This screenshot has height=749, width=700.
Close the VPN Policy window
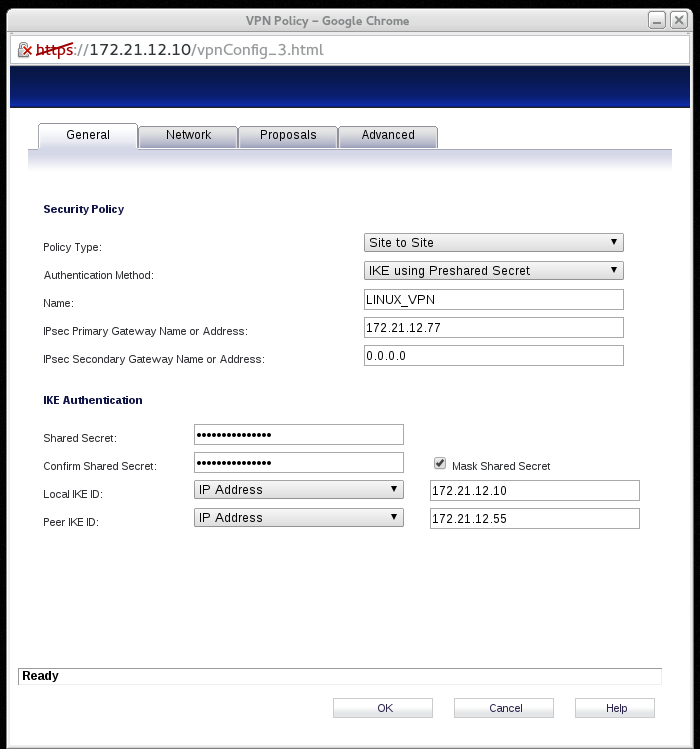tap(679, 21)
